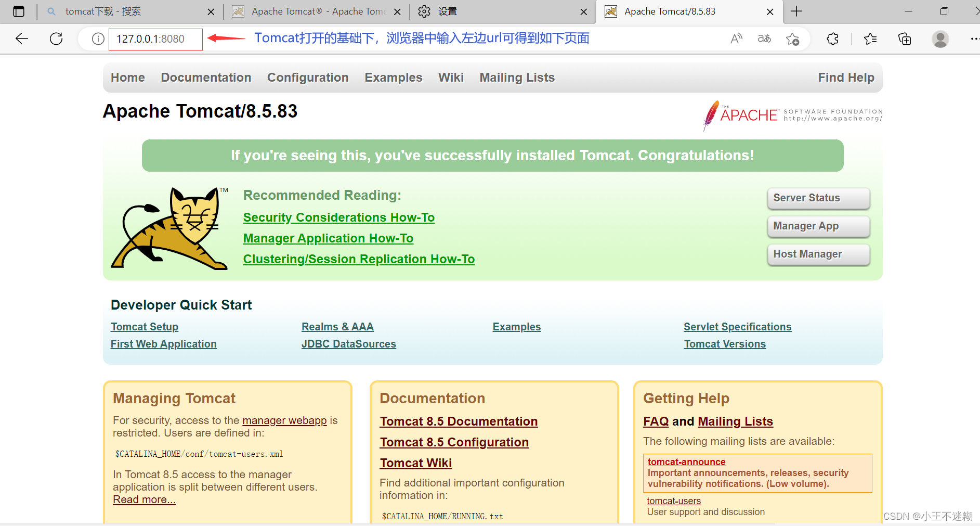Image resolution: width=980 pixels, height=526 pixels.
Task: Open the Collections icon
Action: coord(905,39)
